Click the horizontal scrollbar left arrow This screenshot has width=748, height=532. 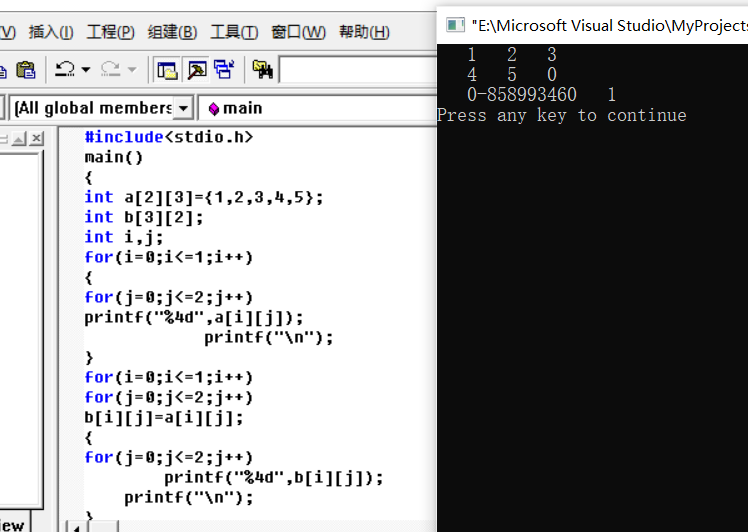point(76,527)
